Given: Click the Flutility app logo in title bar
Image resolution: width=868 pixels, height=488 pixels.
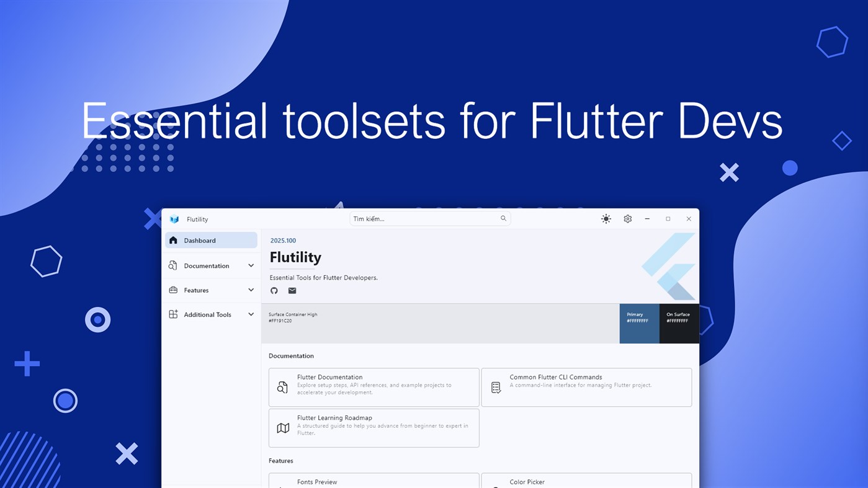Looking at the screenshot, I should (x=174, y=219).
